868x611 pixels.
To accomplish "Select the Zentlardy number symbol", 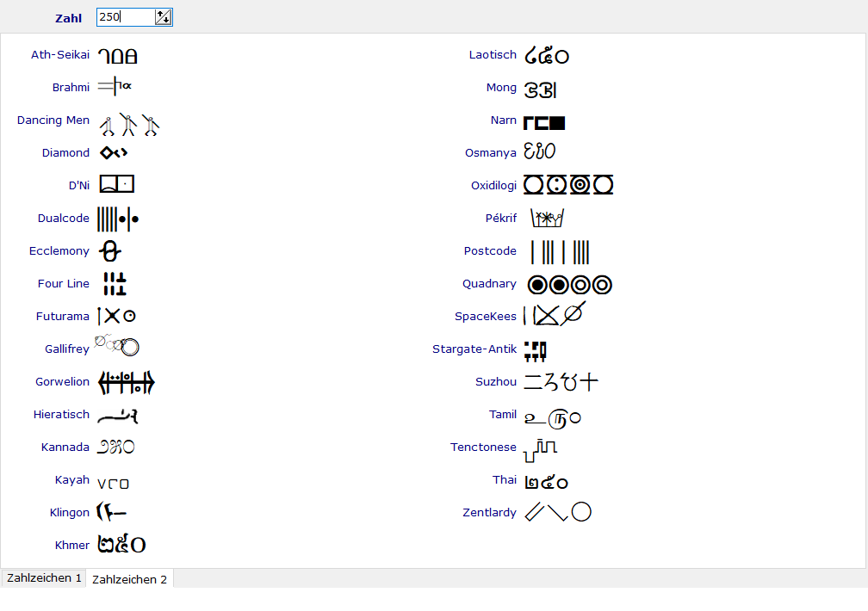I will coord(558,512).
